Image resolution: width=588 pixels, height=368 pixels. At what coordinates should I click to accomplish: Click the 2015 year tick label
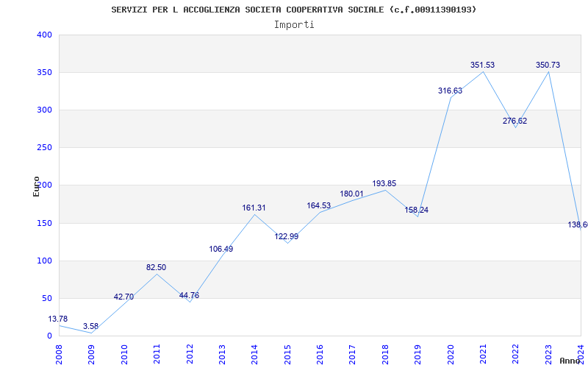tap(287, 354)
